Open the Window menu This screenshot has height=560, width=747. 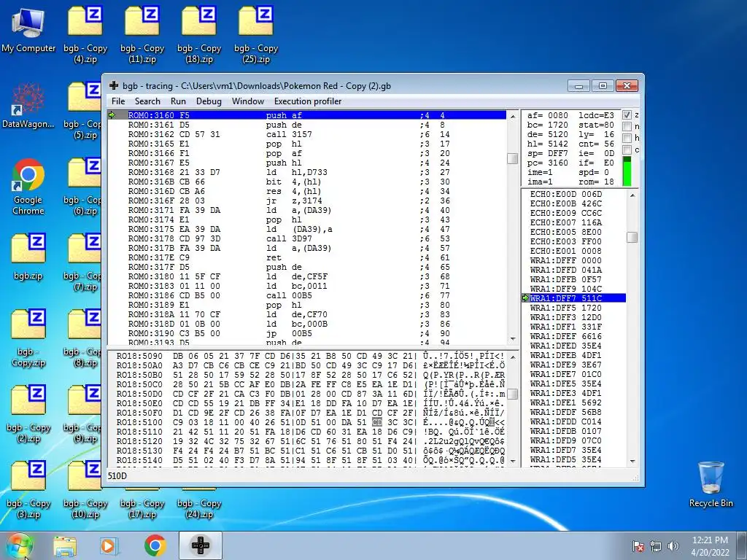coord(248,101)
